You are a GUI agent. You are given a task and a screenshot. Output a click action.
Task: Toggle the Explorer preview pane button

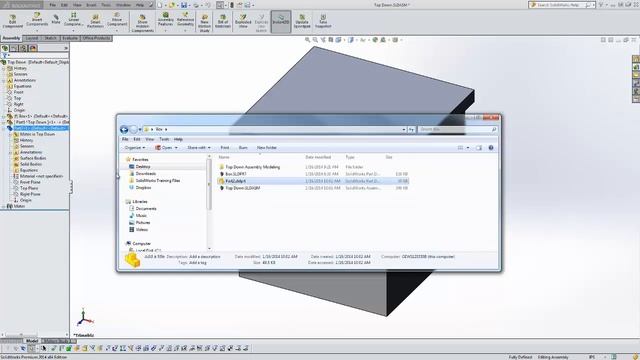pyautogui.click(x=479, y=148)
